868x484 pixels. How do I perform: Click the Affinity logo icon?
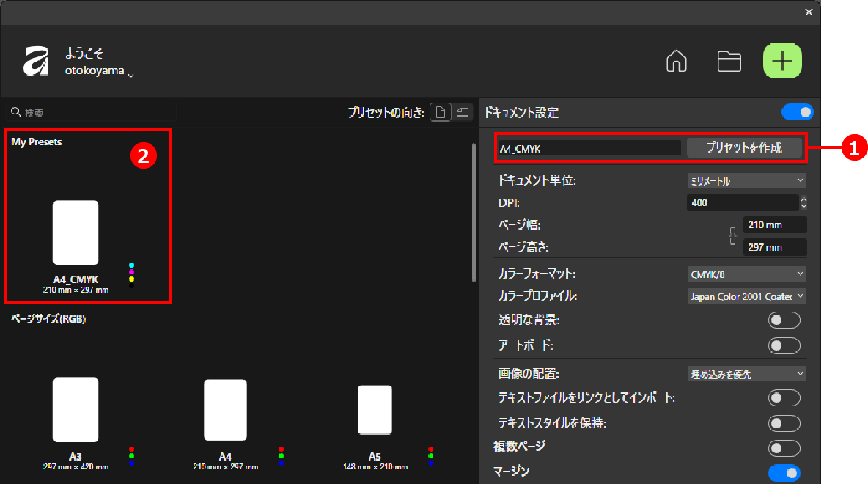(x=36, y=62)
